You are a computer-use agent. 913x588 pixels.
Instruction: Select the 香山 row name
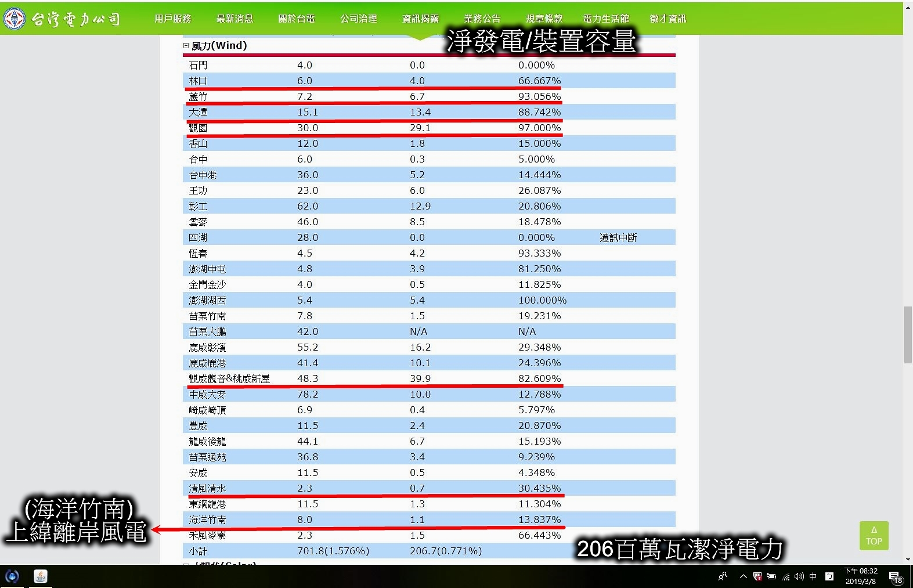tap(198, 143)
